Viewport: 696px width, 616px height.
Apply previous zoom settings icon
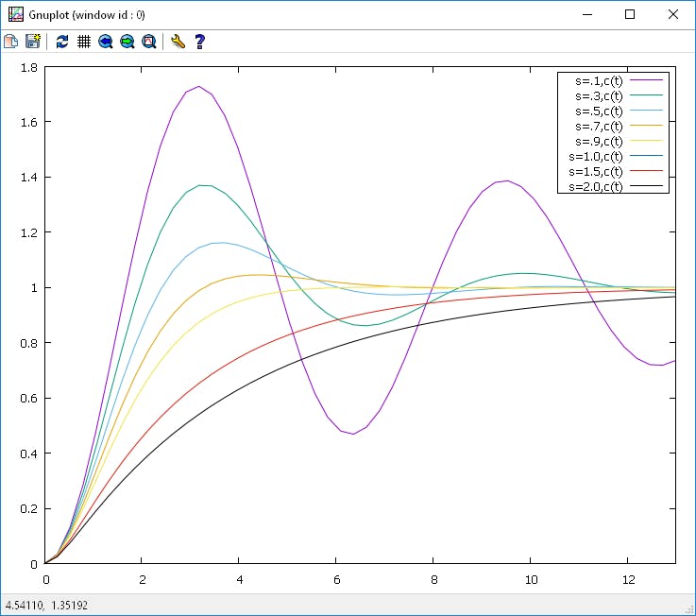click(x=106, y=42)
